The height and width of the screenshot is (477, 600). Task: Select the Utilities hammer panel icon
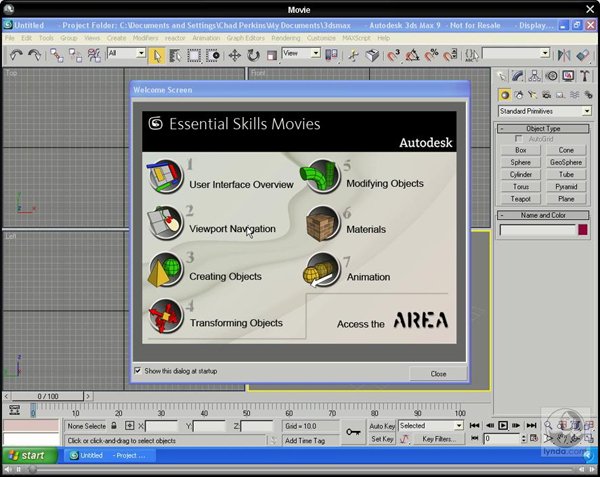coord(586,75)
